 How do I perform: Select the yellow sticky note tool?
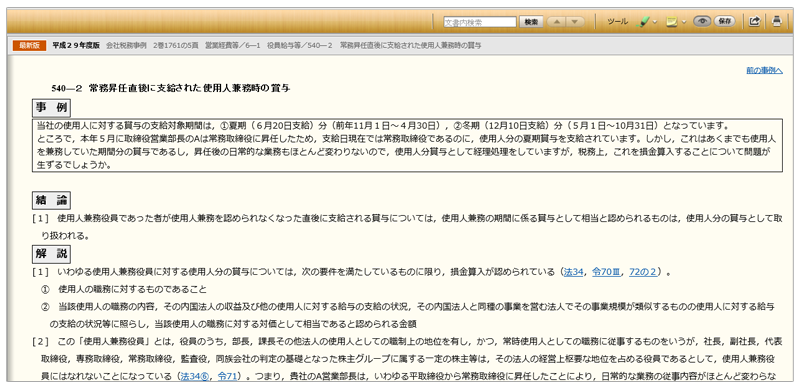(x=672, y=22)
